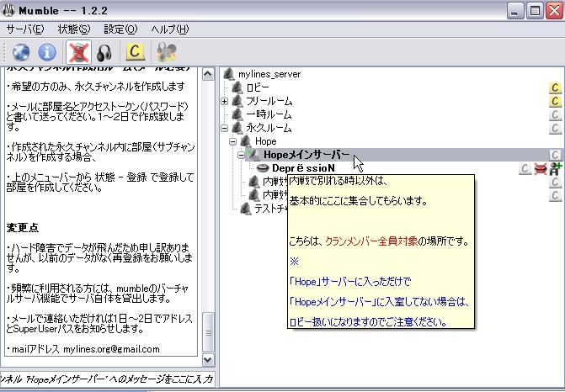Select the フリールーム channel
The height and width of the screenshot is (392, 565).
click(269, 101)
